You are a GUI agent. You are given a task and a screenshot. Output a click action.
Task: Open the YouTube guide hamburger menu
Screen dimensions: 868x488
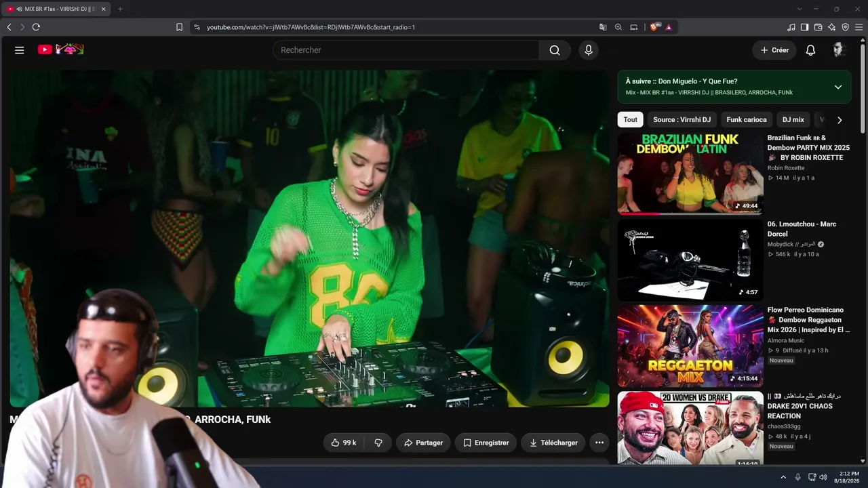pyautogui.click(x=20, y=50)
